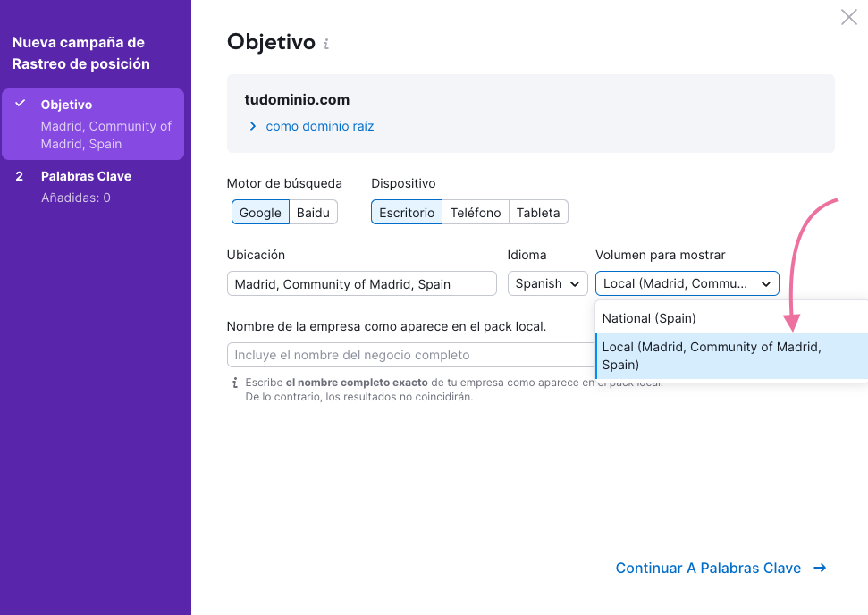This screenshot has width=868, height=615.
Task: Switch search engine to Baidu
Action: [313, 212]
